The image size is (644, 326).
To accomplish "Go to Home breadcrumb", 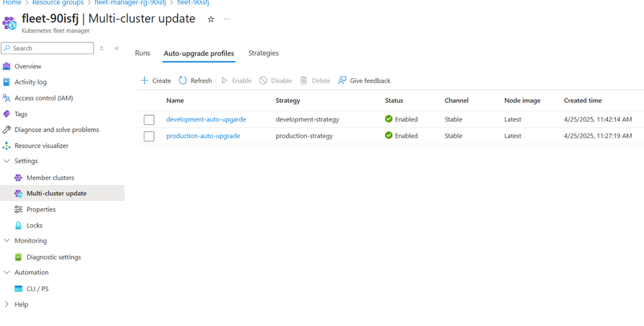I will point(12,3).
